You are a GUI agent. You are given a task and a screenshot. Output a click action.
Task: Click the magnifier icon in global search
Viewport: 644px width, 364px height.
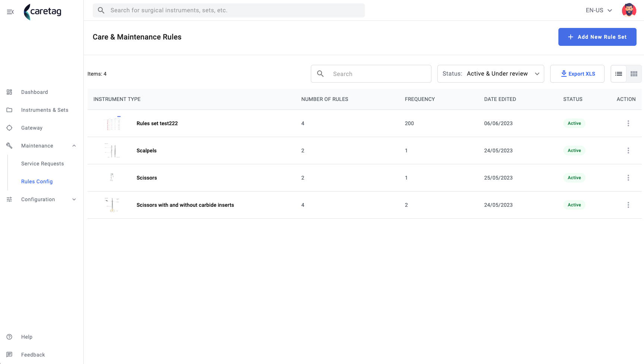pos(101,10)
